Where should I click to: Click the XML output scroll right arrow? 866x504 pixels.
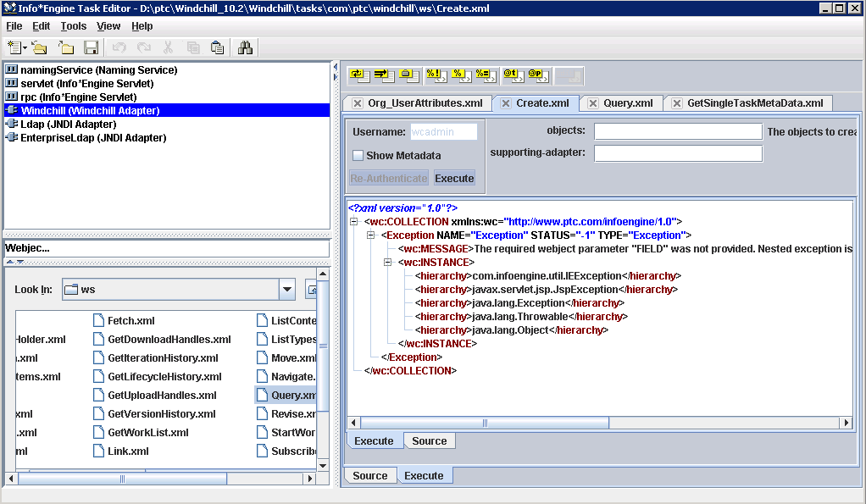pos(847,423)
